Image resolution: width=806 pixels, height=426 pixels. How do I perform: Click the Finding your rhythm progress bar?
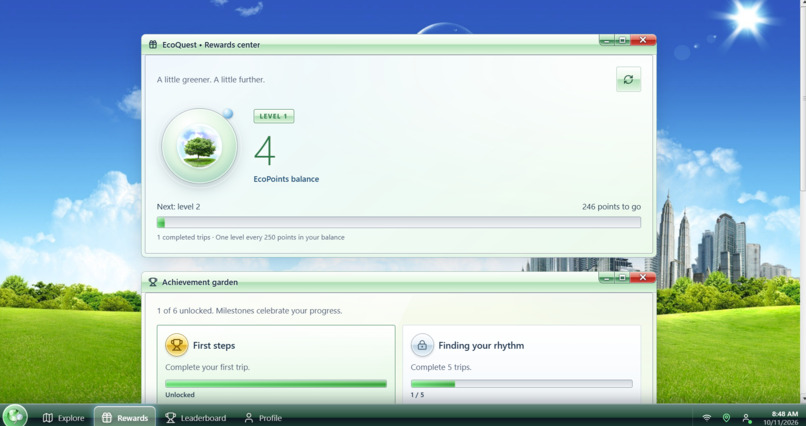tap(521, 384)
